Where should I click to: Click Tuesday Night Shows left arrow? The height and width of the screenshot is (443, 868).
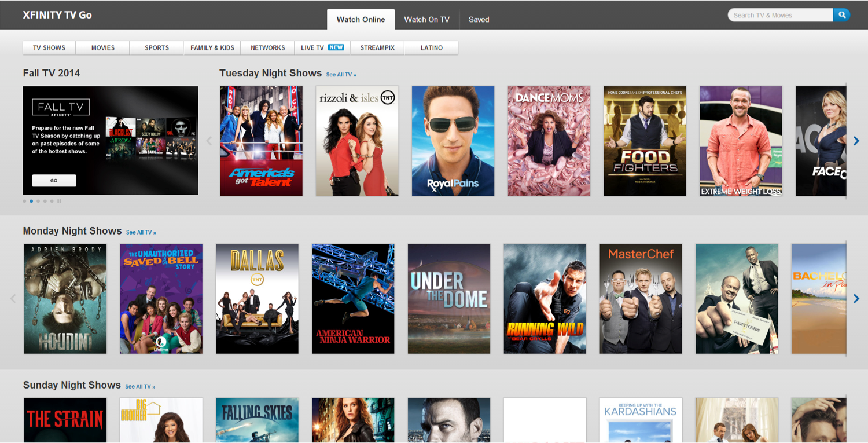pyautogui.click(x=209, y=141)
